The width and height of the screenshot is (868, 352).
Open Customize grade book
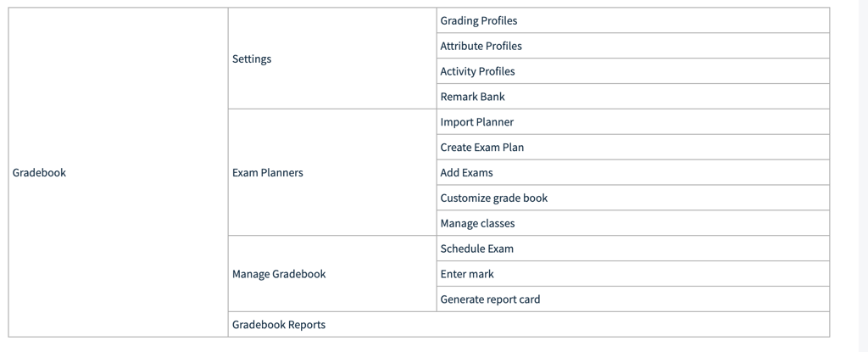[493, 198]
